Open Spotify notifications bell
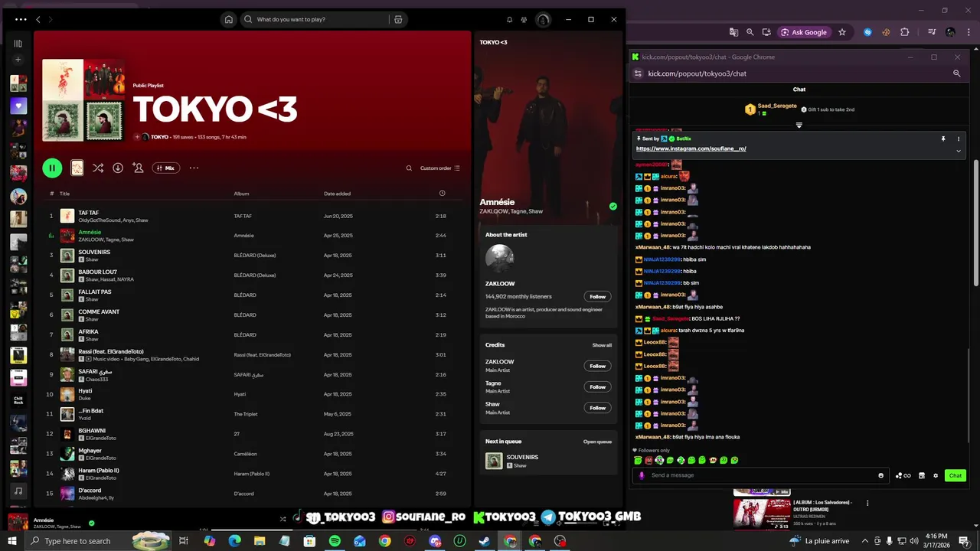980x551 pixels. (509, 19)
